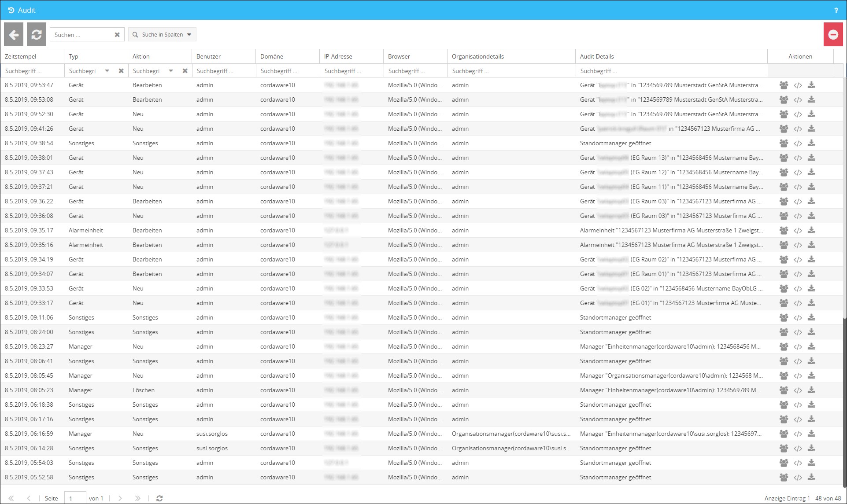
Task: Select 'susi.sorglos' in 06:16:59 row
Action: coord(212,434)
